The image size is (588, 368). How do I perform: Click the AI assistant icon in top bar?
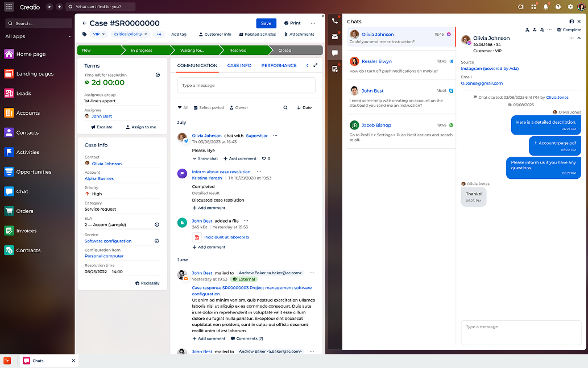point(521,6)
